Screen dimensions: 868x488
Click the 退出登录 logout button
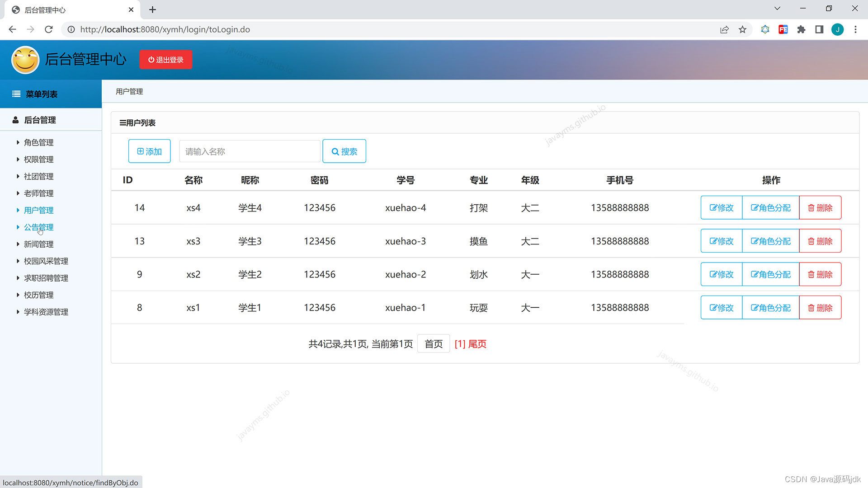pos(166,60)
